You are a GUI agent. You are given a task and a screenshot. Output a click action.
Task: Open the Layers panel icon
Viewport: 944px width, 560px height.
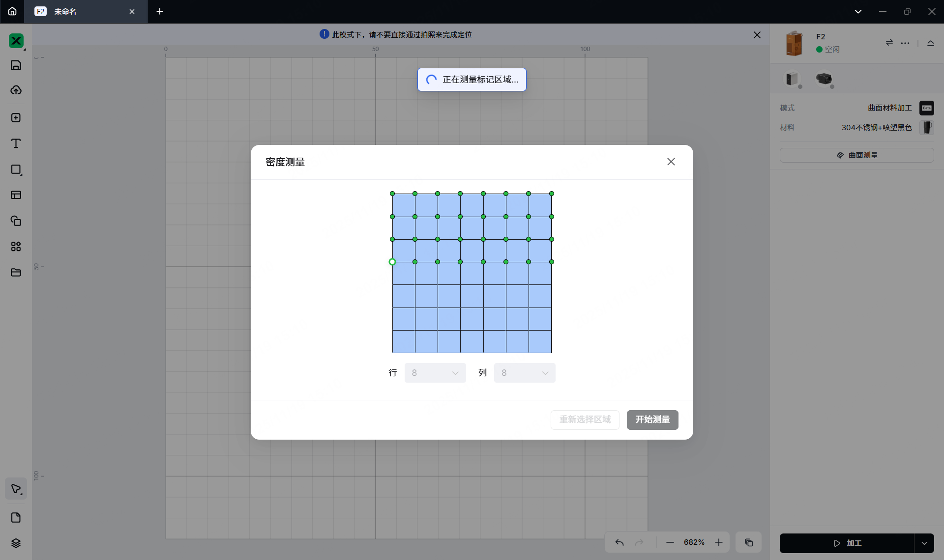[16, 543]
